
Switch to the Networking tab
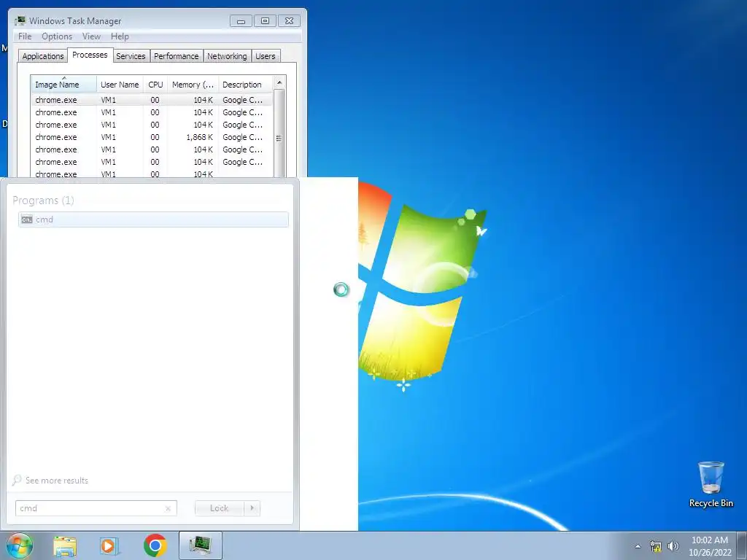coord(227,56)
